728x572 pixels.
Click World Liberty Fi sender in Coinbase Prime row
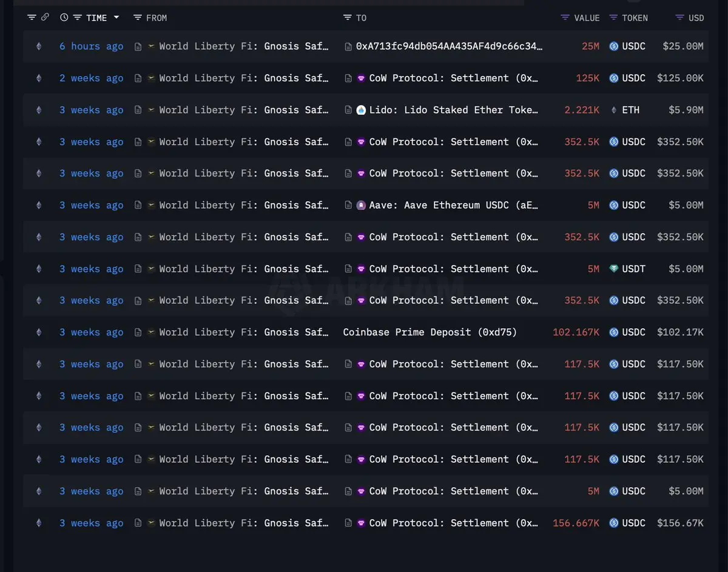tap(244, 332)
